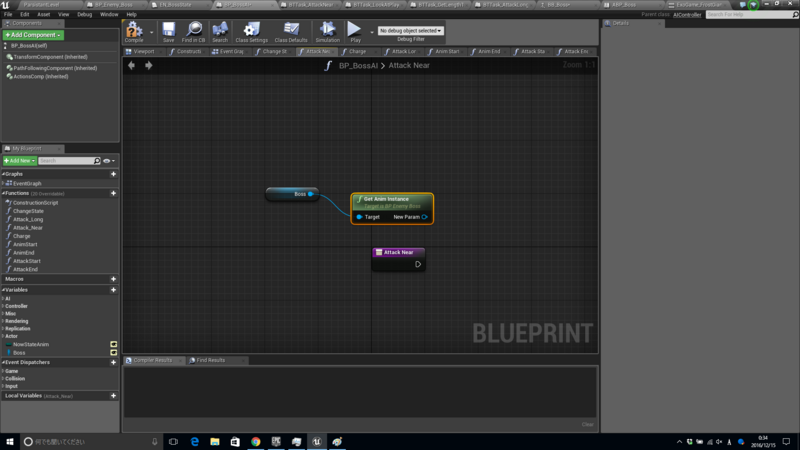Open the Debug menu

pyautogui.click(x=84, y=14)
